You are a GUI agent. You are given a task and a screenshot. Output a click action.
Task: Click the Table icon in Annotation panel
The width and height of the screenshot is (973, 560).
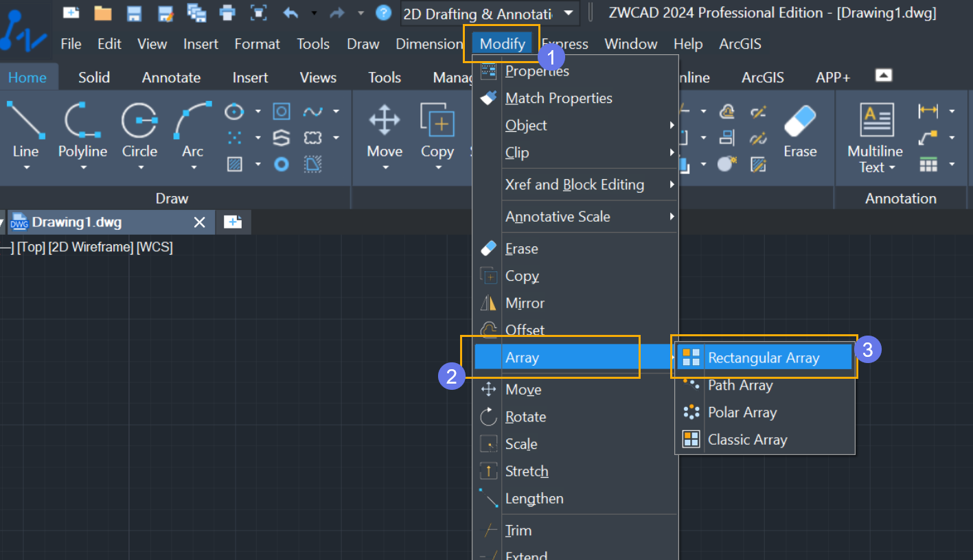(928, 164)
